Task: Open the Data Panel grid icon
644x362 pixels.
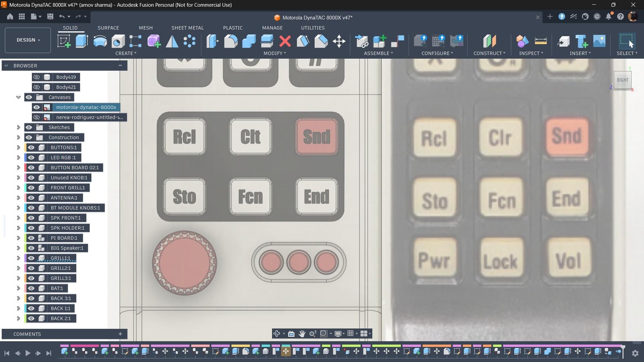Action: 22,16
